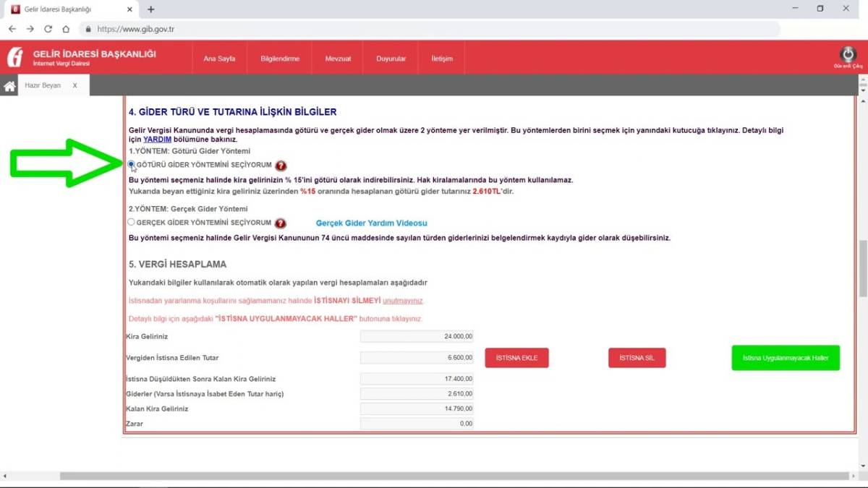Click the green İstisna Uygulanmayacak Haller button
The image size is (868, 488).
pos(786,358)
